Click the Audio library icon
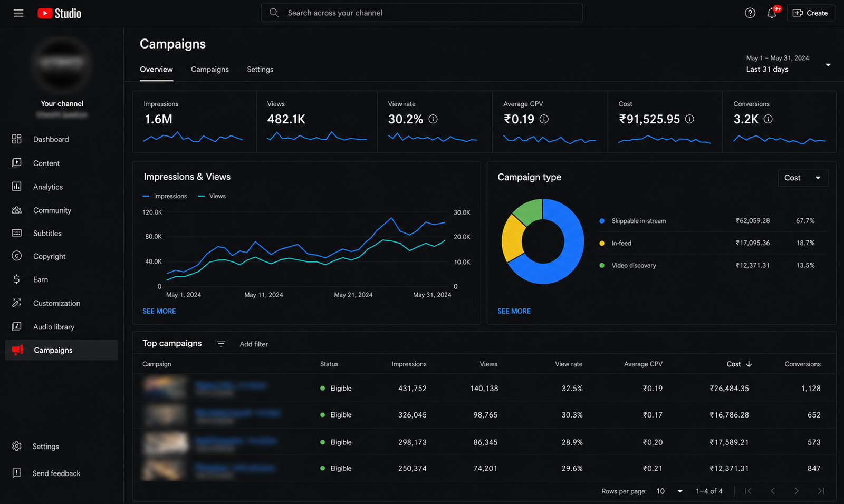844x504 pixels. coord(17,327)
